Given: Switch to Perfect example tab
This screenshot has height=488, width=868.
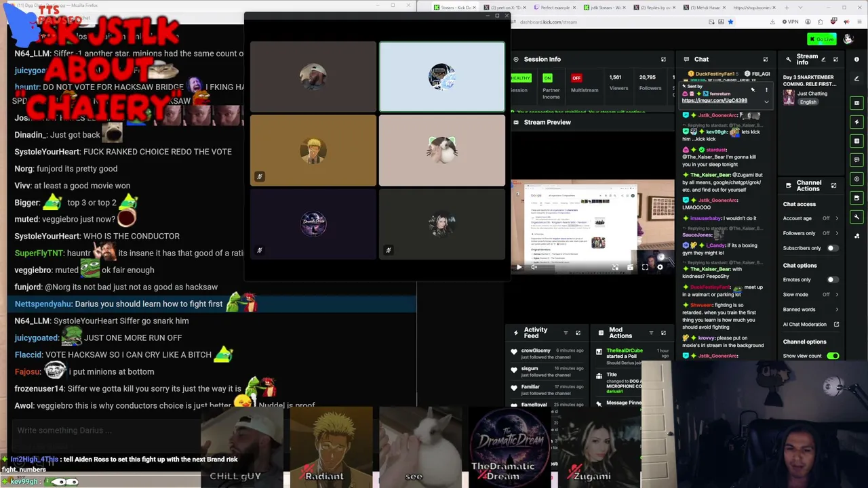Looking at the screenshot, I should click(556, 7).
